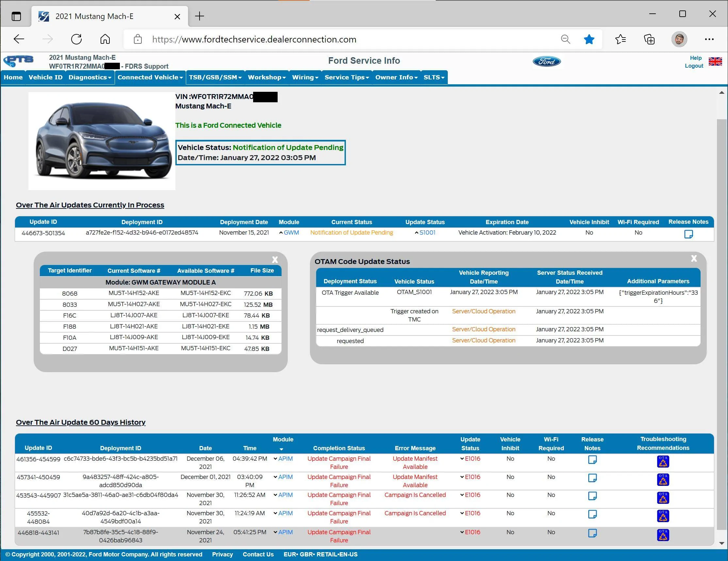Click the scrollbar down arrow
Image resolution: width=728 pixels, height=561 pixels.
(x=722, y=543)
